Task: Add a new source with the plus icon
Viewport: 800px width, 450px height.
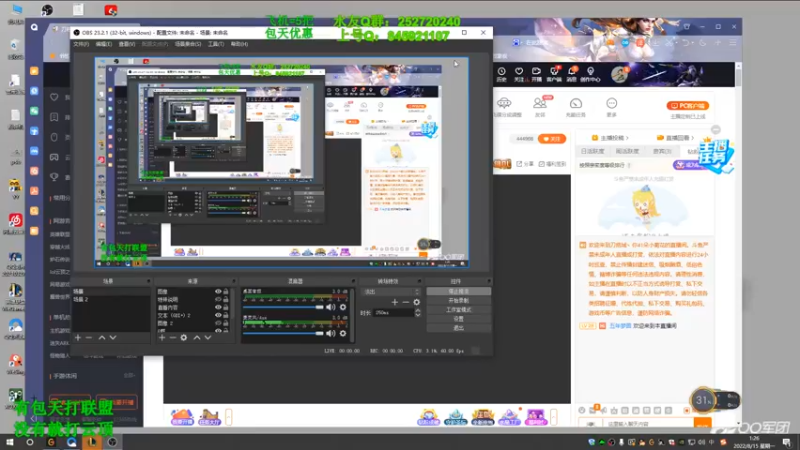Action: [162, 338]
